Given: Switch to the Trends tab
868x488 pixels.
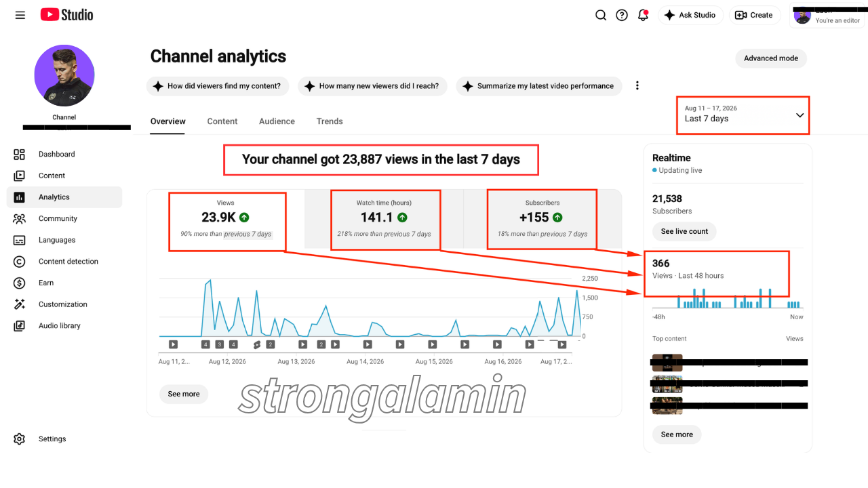Looking at the screenshot, I should click(x=330, y=121).
